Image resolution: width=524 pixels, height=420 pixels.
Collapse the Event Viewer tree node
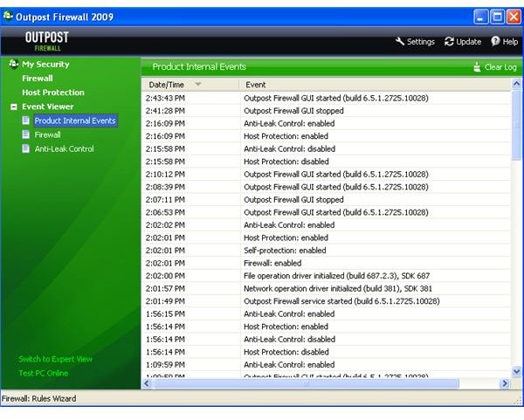pyautogui.click(x=14, y=107)
